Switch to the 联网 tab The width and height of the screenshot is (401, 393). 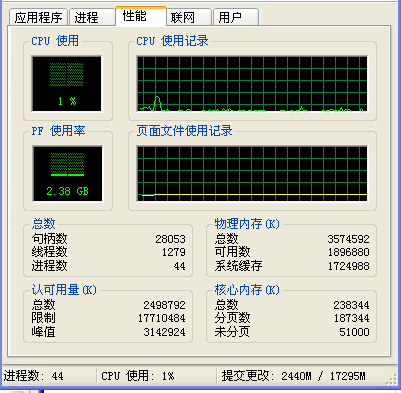coord(189,17)
